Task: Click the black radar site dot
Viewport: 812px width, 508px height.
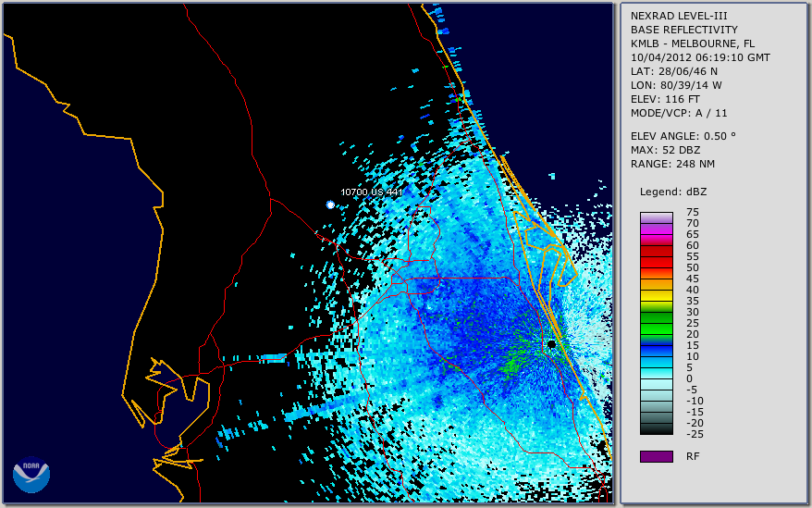Action: pos(551,344)
